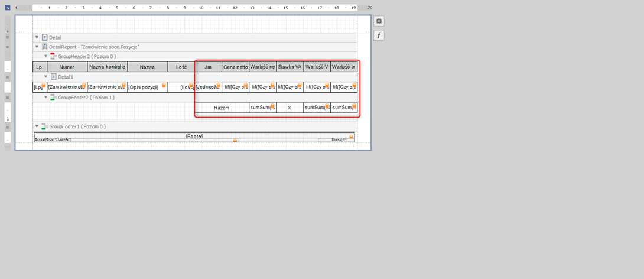Click the GroupFooter2 band icon
The width and height of the screenshot is (644, 279).
tap(53, 97)
